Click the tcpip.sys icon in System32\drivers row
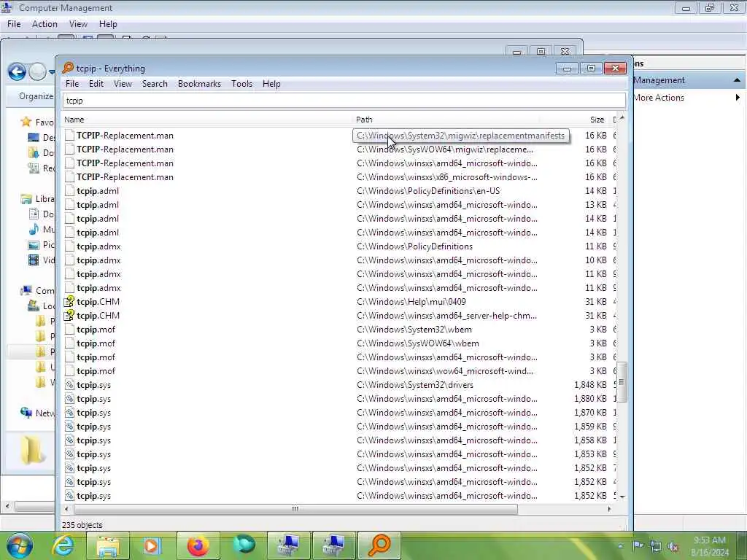Viewport: 747px width, 560px height. pos(69,385)
